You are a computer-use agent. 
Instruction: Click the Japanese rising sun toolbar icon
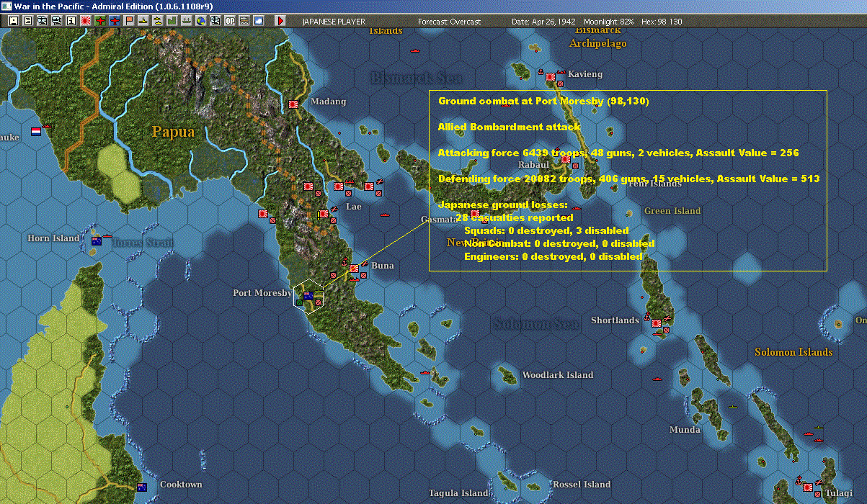[86, 21]
